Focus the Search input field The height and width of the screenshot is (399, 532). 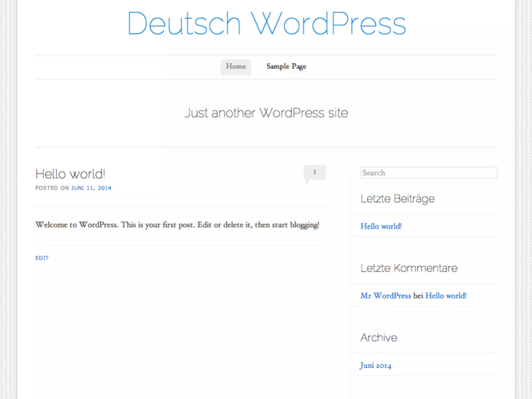click(429, 173)
